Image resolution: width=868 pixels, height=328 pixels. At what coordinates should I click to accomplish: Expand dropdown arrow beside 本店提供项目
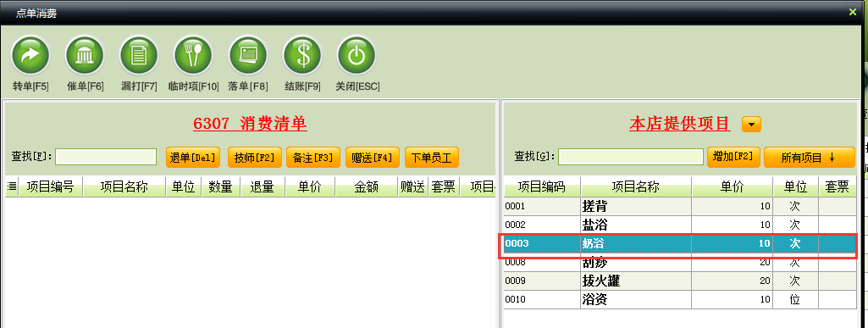(x=751, y=125)
